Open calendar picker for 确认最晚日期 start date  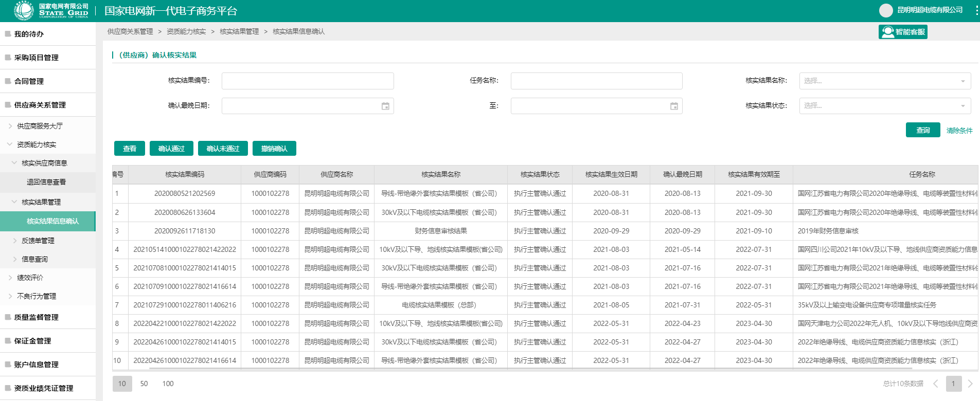385,106
